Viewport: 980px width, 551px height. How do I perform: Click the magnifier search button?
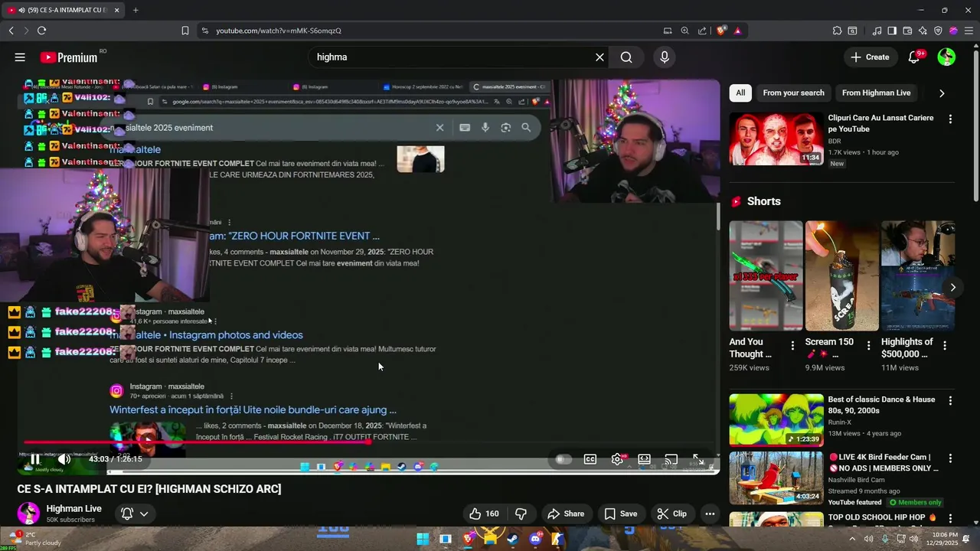pyautogui.click(x=626, y=57)
